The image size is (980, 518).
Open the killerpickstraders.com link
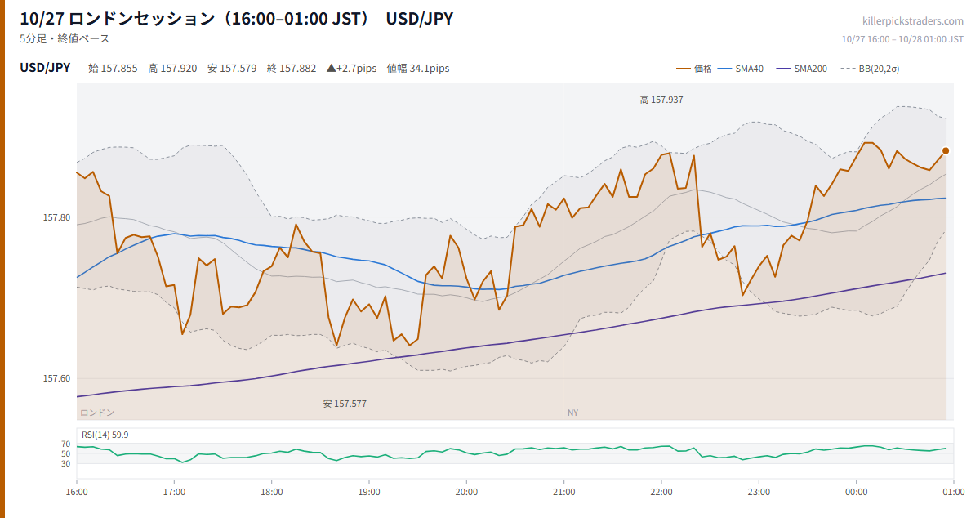coord(913,21)
